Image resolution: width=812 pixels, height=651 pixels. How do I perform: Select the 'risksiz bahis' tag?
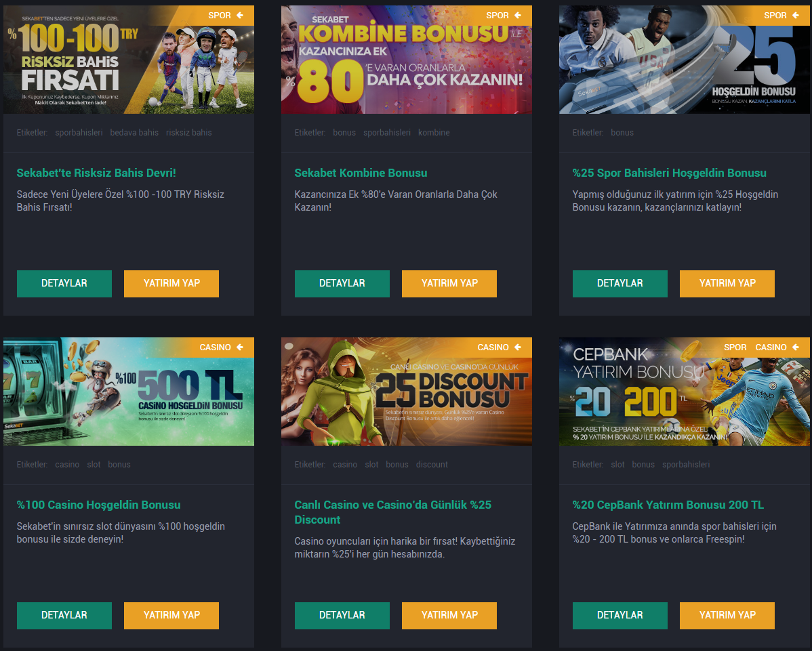pyautogui.click(x=189, y=133)
